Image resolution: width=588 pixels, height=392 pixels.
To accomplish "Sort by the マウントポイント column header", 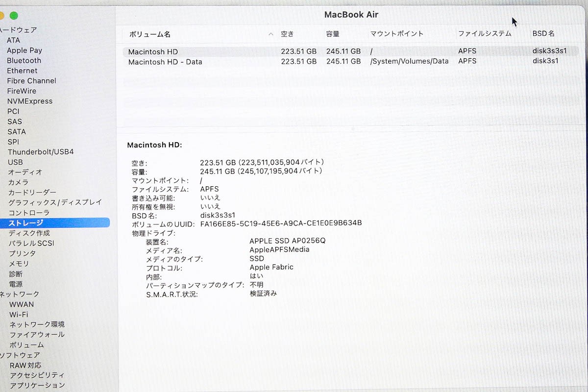I will [x=397, y=33].
